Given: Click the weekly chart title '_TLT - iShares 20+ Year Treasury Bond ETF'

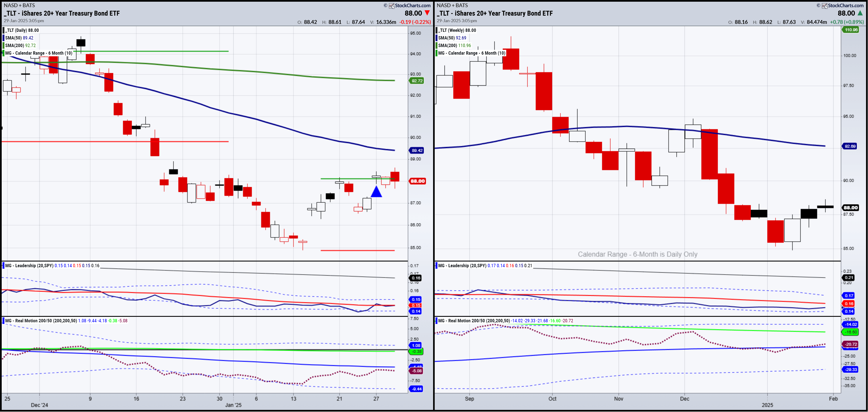Looking at the screenshot, I should [495, 14].
